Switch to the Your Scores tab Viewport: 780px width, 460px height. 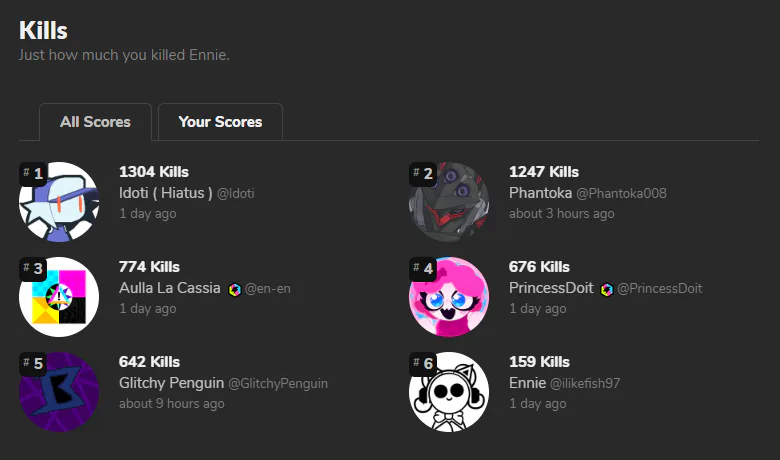(x=220, y=122)
